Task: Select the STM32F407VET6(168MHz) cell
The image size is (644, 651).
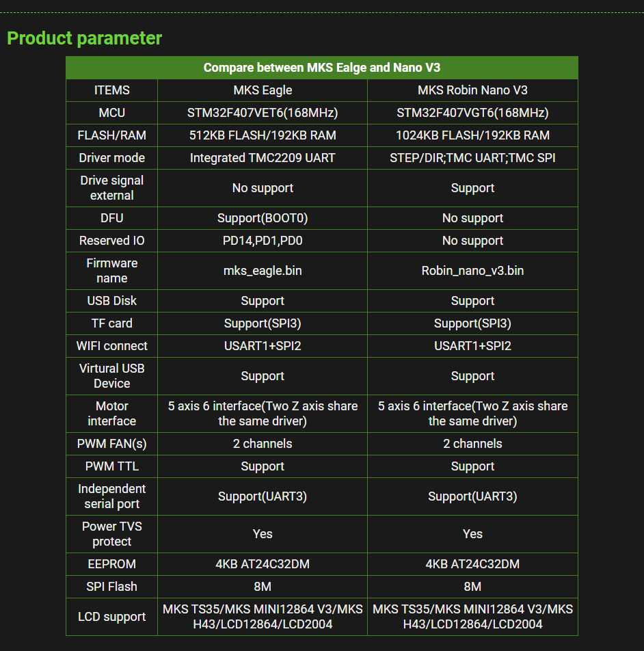Action: point(263,113)
